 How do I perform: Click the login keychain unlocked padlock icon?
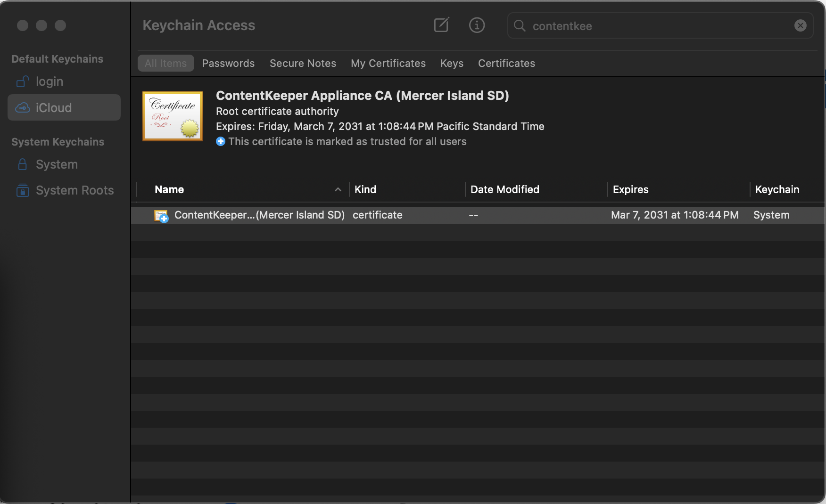click(22, 81)
